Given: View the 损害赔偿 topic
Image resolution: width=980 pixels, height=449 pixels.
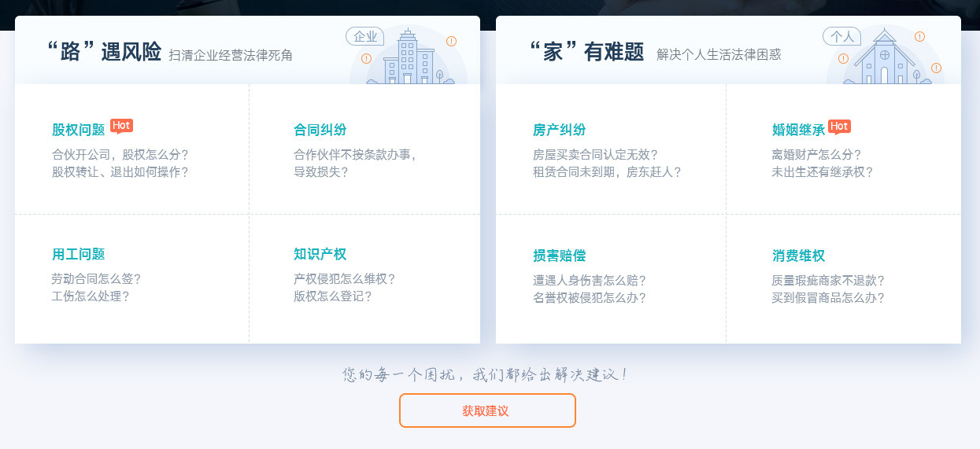Looking at the screenshot, I should (559, 256).
